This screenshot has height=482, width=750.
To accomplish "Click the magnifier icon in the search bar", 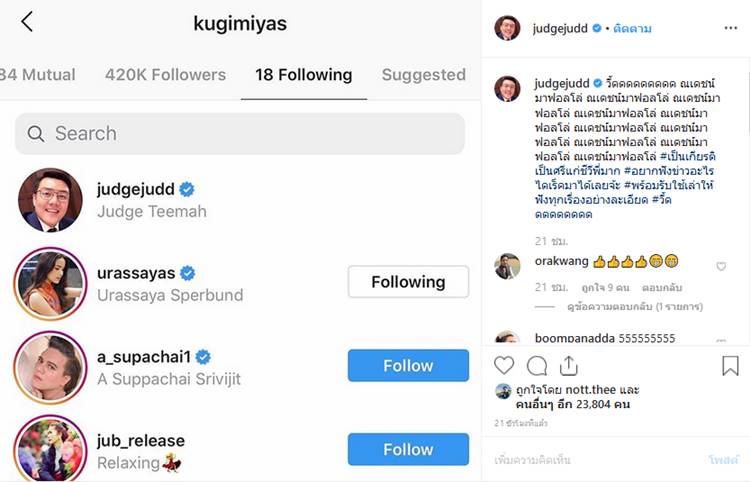I will tap(36, 134).
